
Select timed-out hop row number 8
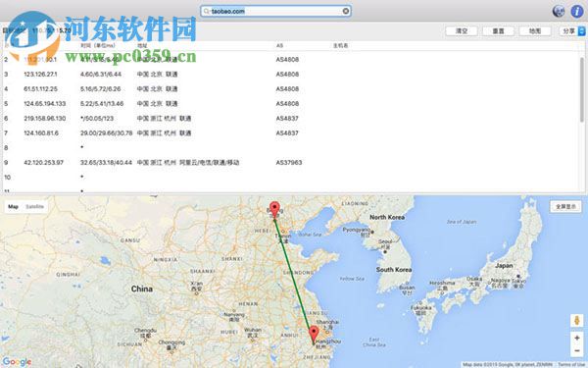point(291,147)
